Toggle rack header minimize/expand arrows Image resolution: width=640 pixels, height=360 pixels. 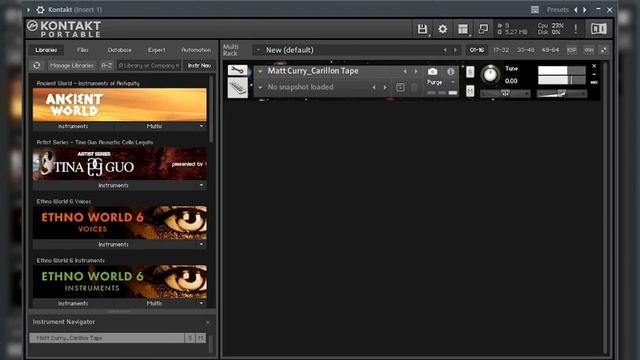coord(603,50)
